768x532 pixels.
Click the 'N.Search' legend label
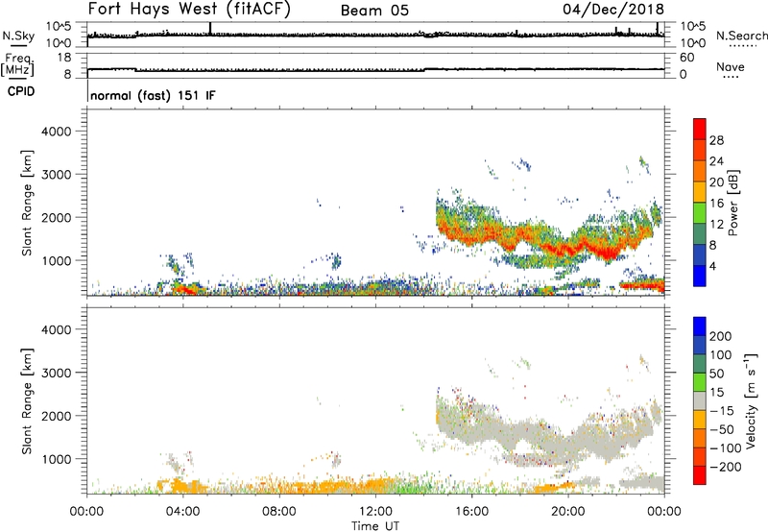coord(741,36)
